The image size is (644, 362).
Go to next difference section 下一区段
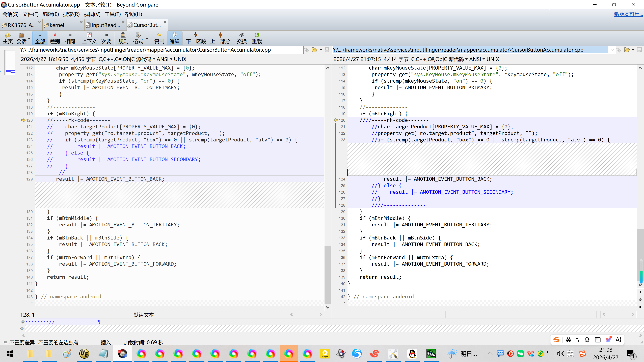[196, 38]
